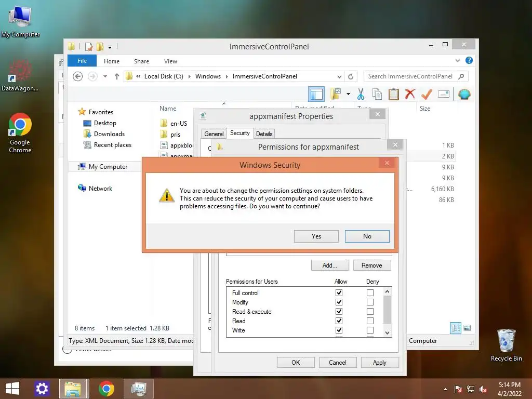532x399 pixels.
Task: Close the Windows Security warning dialog
Action: pyautogui.click(x=387, y=163)
